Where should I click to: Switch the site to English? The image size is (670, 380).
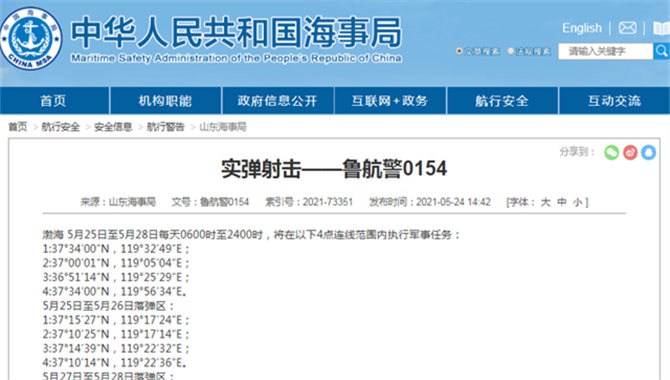tap(582, 28)
